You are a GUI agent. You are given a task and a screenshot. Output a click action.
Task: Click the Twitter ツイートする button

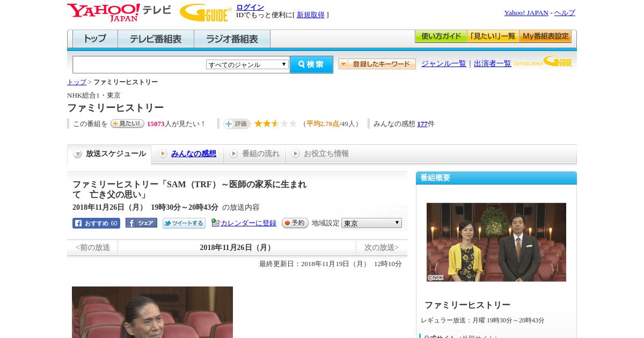coord(184,223)
